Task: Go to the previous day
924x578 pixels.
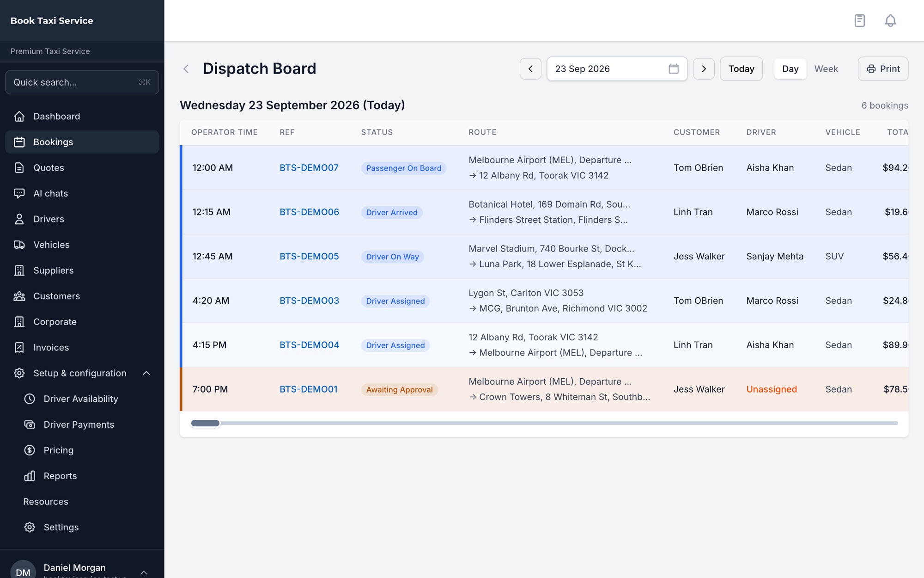Action: pos(530,69)
